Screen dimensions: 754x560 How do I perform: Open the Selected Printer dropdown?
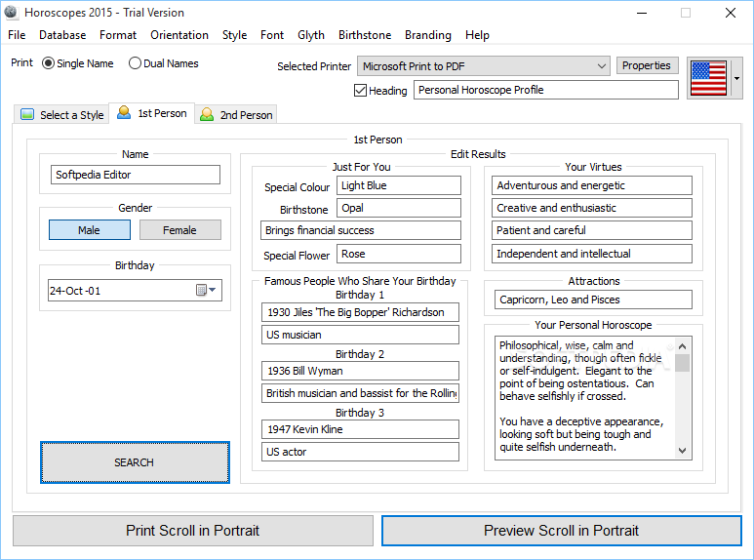coord(484,66)
